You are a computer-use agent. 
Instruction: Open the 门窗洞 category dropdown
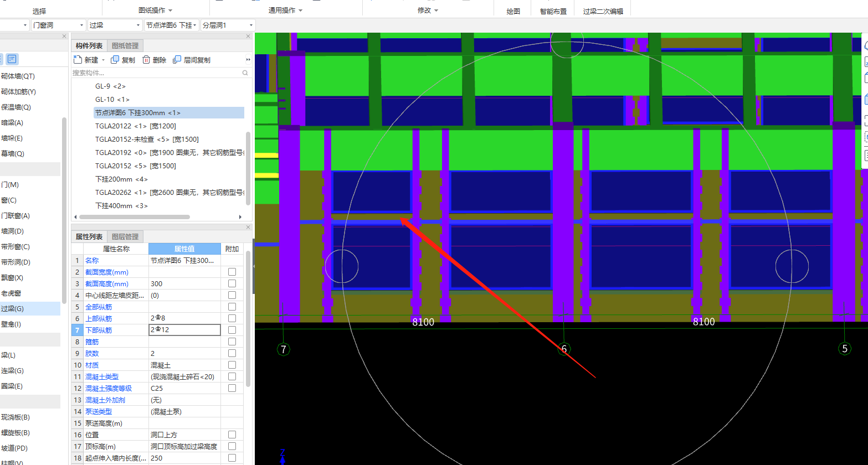click(x=58, y=25)
